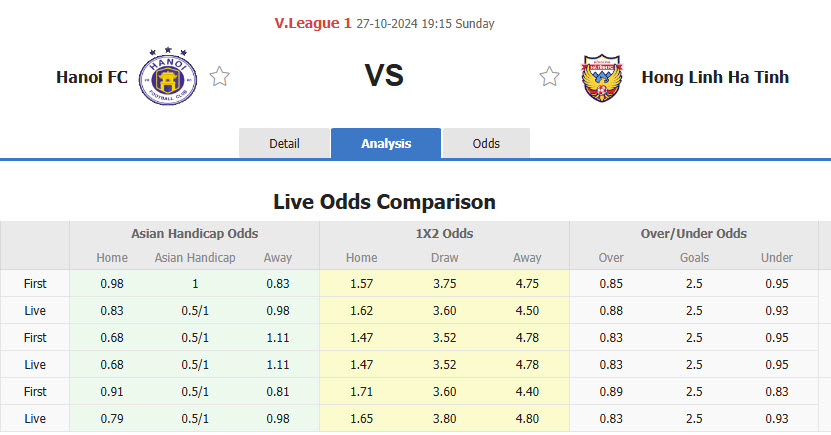Click the Hong Linh Ha Tinh team name
Image resolution: width=831 pixels, height=435 pixels.
pyautogui.click(x=715, y=77)
